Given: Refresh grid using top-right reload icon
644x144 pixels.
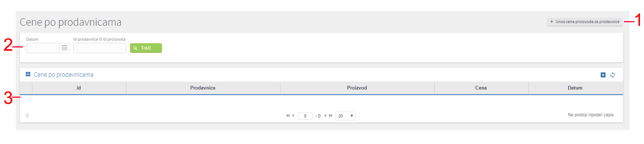Looking at the screenshot, I should [x=613, y=75].
